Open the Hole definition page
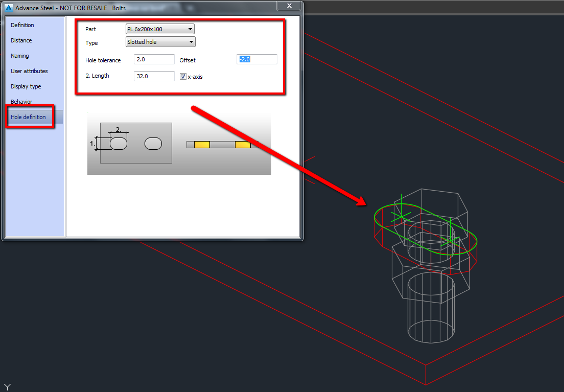 point(29,117)
